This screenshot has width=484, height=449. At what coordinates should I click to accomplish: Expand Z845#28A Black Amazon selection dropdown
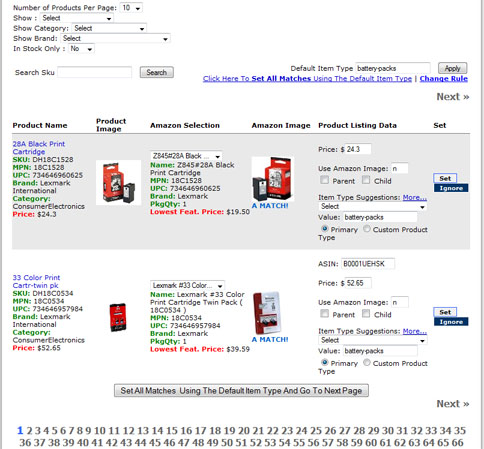pyautogui.click(x=186, y=156)
